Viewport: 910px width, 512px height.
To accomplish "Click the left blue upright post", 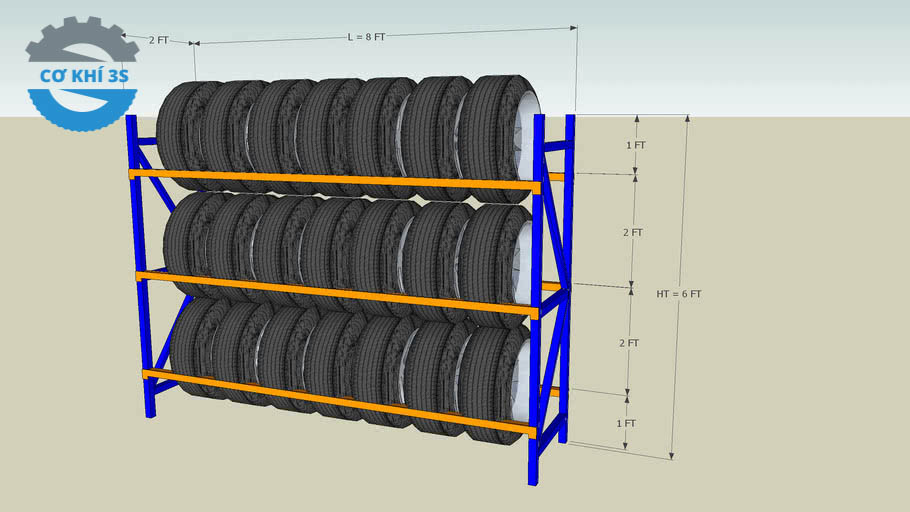I will coord(138,260).
